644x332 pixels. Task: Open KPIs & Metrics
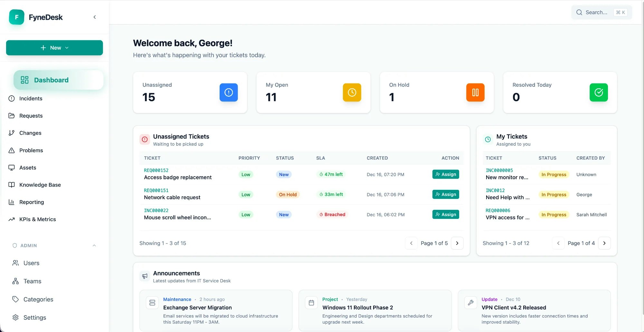coord(37,219)
